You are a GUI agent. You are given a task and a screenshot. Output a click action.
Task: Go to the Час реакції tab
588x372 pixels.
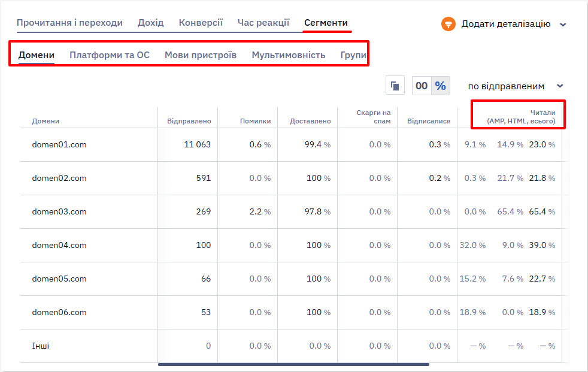click(263, 23)
